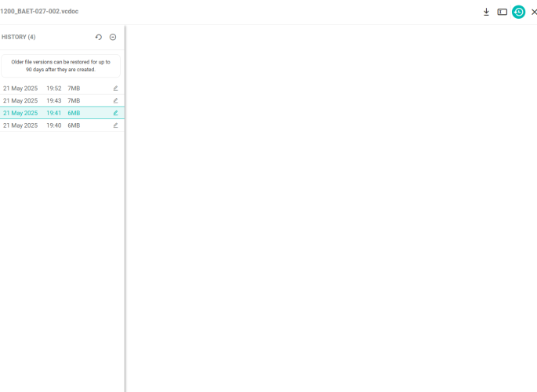Image resolution: width=537 pixels, height=392 pixels.
Task: Toggle the side panel layout icon
Action: (x=503, y=12)
